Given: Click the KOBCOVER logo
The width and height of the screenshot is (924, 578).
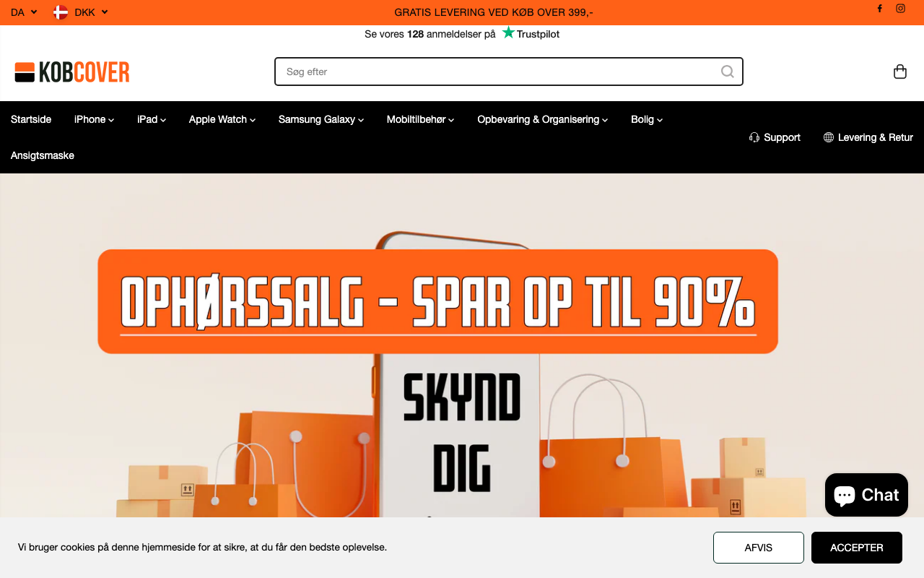Looking at the screenshot, I should [72, 72].
